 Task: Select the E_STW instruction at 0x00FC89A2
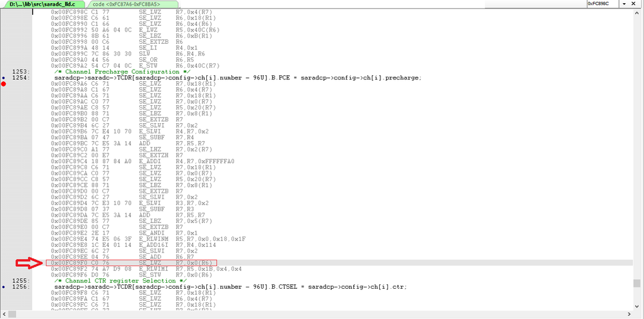[135, 66]
